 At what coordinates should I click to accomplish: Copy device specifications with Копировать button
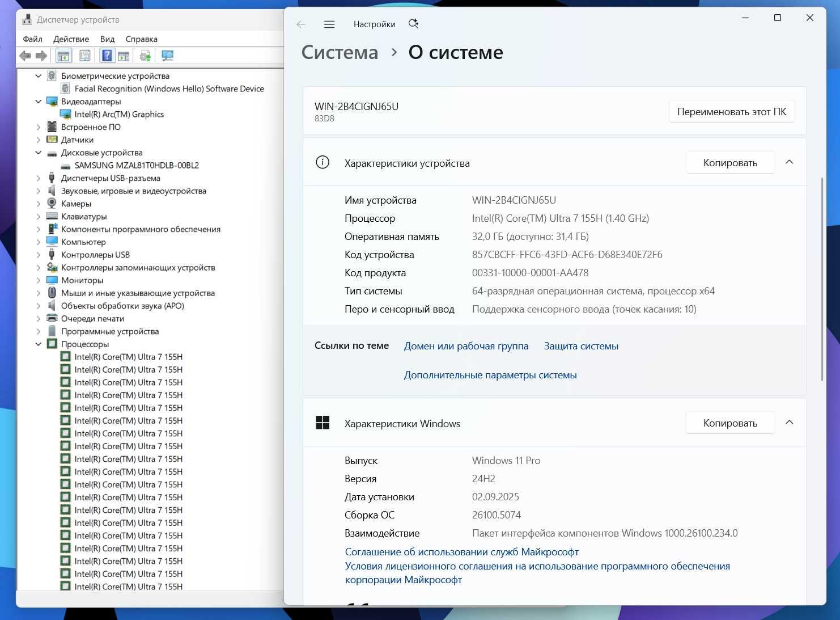[730, 163]
